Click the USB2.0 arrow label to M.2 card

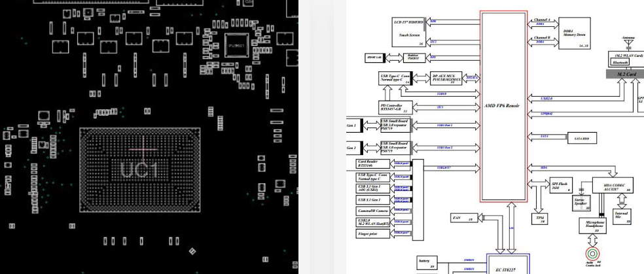tap(546, 99)
